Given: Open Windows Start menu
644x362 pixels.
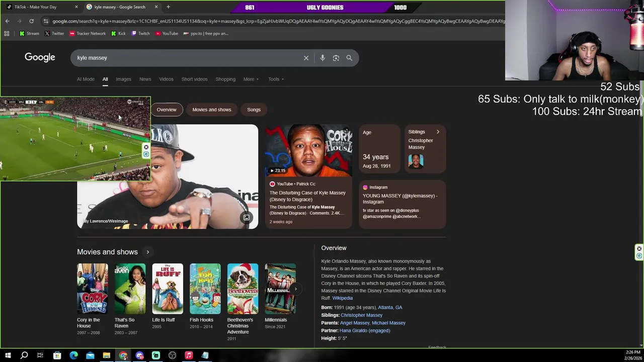Looking at the screenshot, I should [x=8, y=355].
